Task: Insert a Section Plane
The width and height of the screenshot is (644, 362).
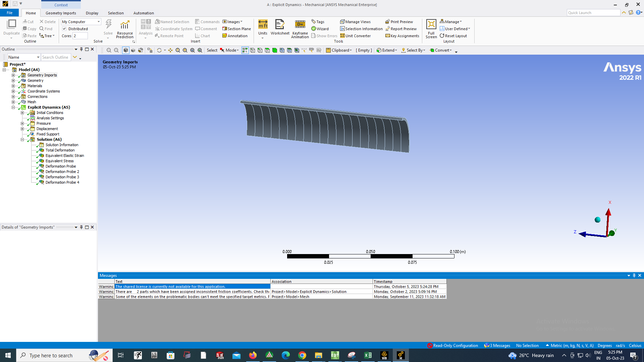Action: point(236,29)
